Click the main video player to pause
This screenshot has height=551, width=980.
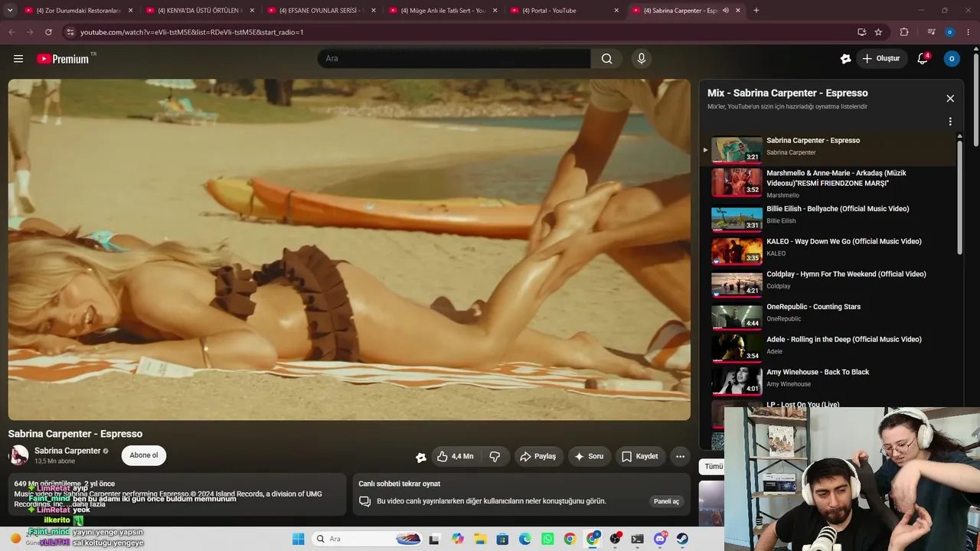[349, 249]
